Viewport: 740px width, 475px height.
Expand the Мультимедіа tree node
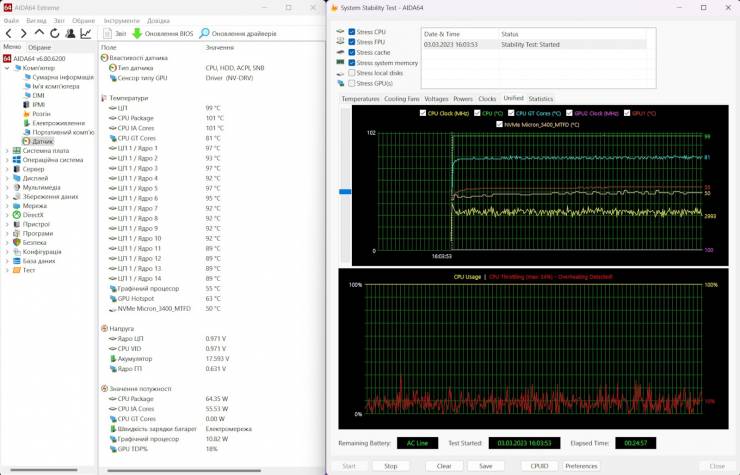(7, 187)
